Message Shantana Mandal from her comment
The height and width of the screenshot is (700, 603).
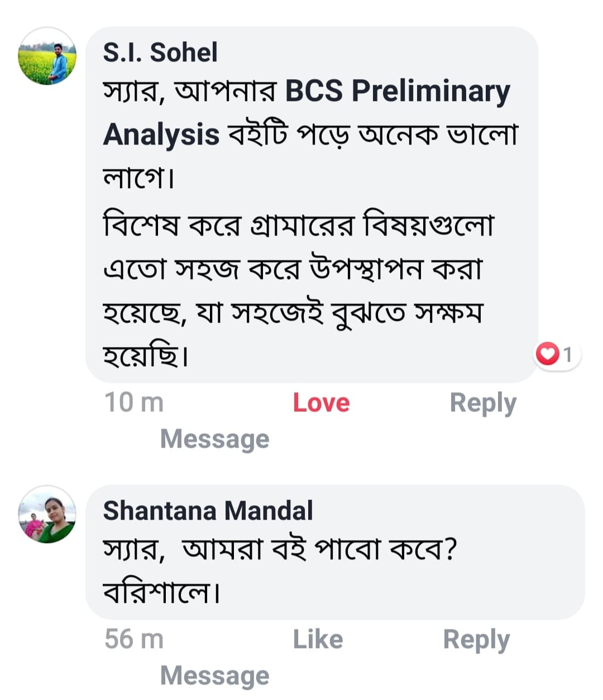pos(214,675)
